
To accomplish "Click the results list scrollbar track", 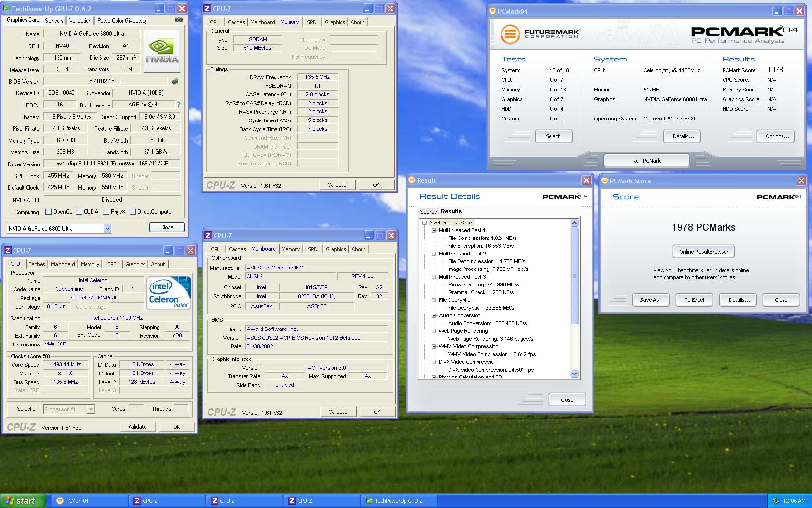I will 574,347.
